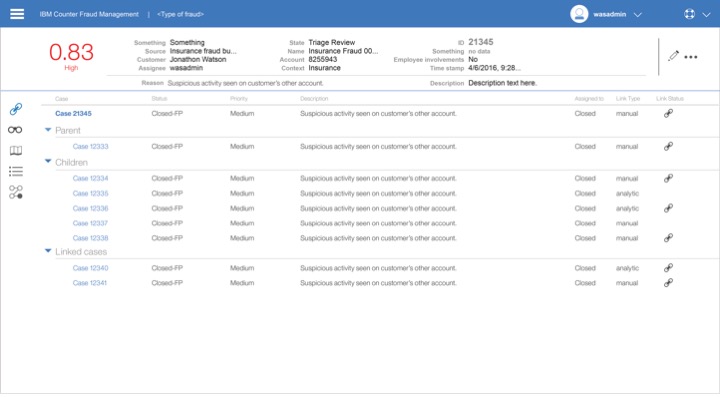Select the list view icon in sidebar
This screenshot has width=720, height=397.
[x=16, y=171]
